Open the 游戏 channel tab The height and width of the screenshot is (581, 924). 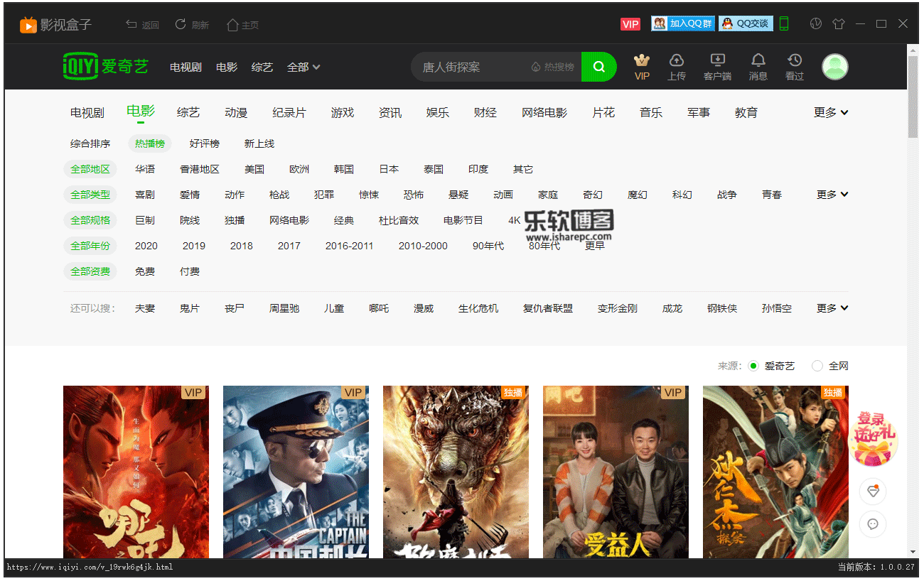343,112
